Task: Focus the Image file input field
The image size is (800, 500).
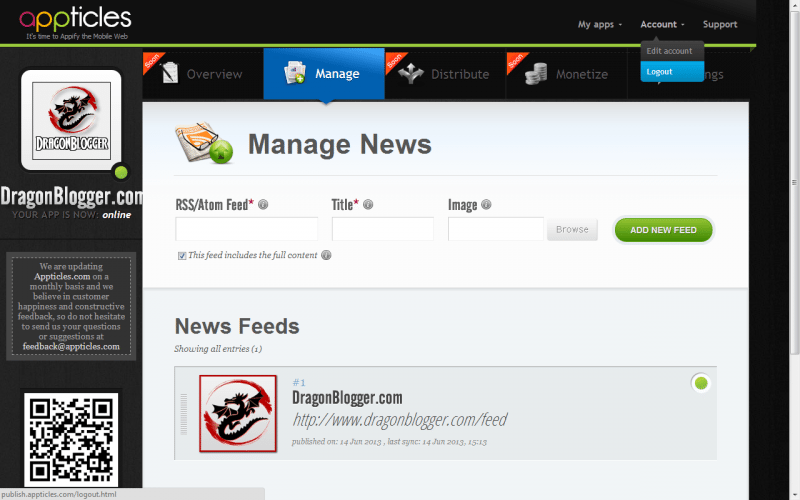Action: coord(496,229)
